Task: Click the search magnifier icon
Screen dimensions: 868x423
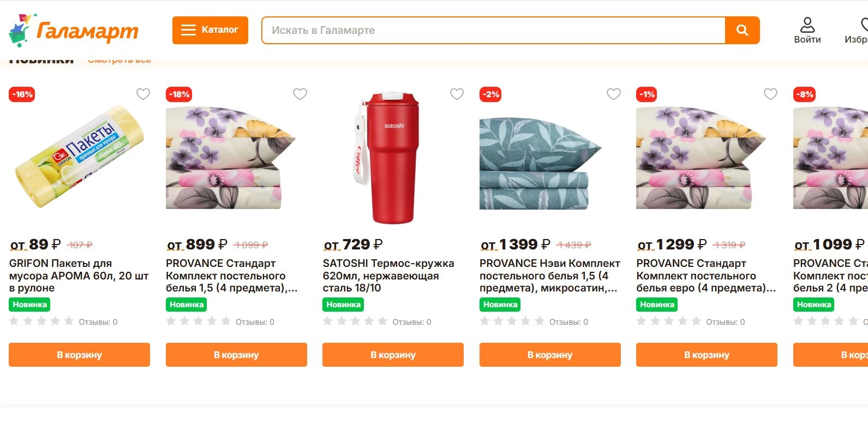Action: [x=742, y=31]
